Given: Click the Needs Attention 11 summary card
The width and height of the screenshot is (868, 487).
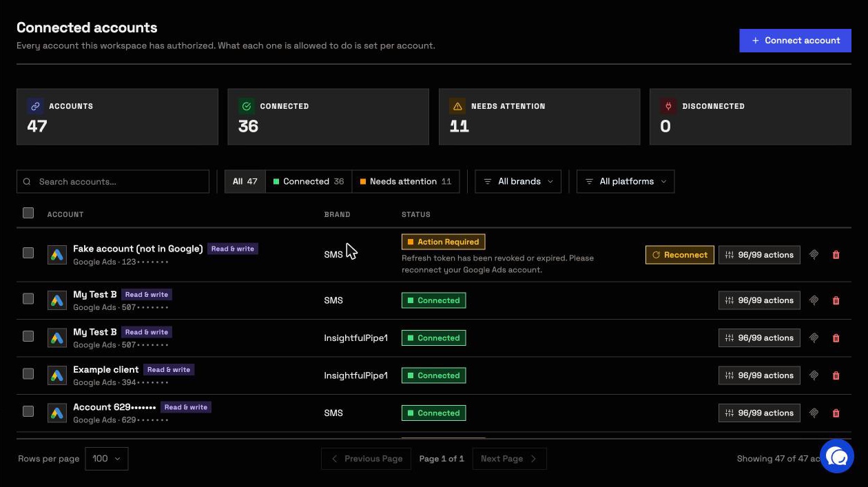Looking at the screenshot, I should point(539,116).
